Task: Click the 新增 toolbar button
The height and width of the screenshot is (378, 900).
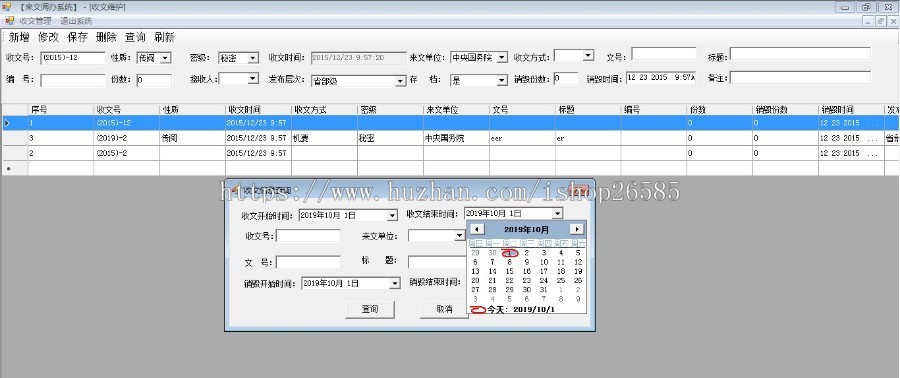Action: point(18,37)
